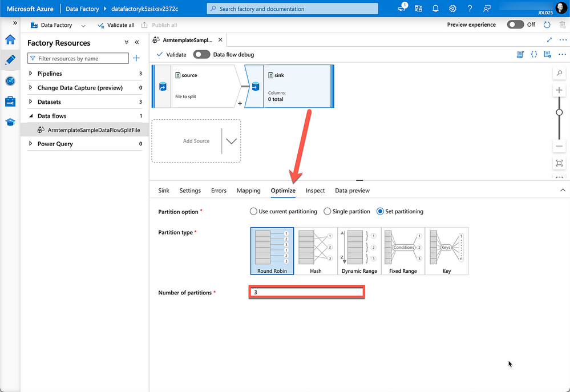Click the Publish all button

159,25
